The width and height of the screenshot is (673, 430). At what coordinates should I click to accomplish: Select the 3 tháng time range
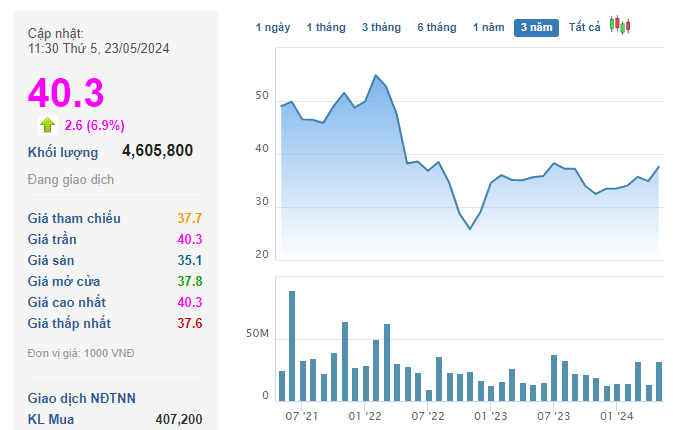coord(381,27)
